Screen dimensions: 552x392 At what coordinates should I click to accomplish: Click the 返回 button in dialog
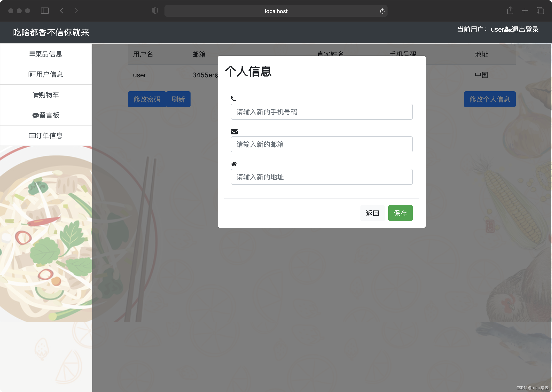click(x=372, y=213)
